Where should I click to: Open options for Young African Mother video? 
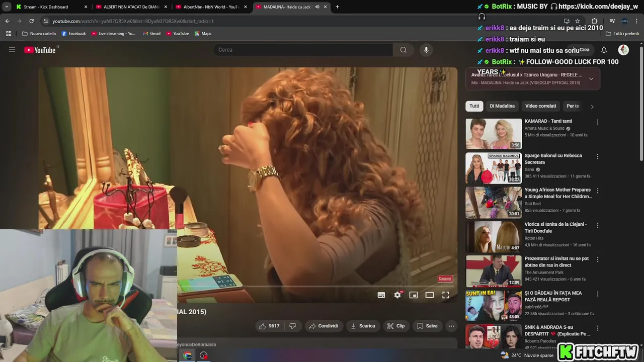[x=598, y=191]
